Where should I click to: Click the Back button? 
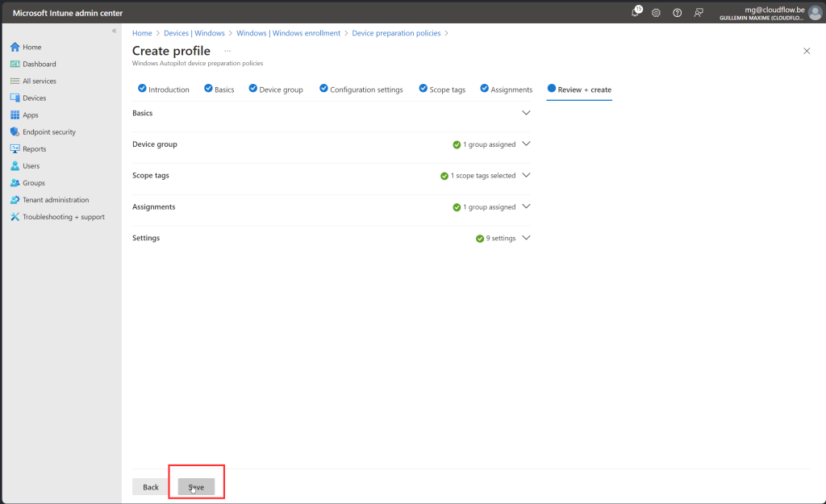click(x=151, y=487)
